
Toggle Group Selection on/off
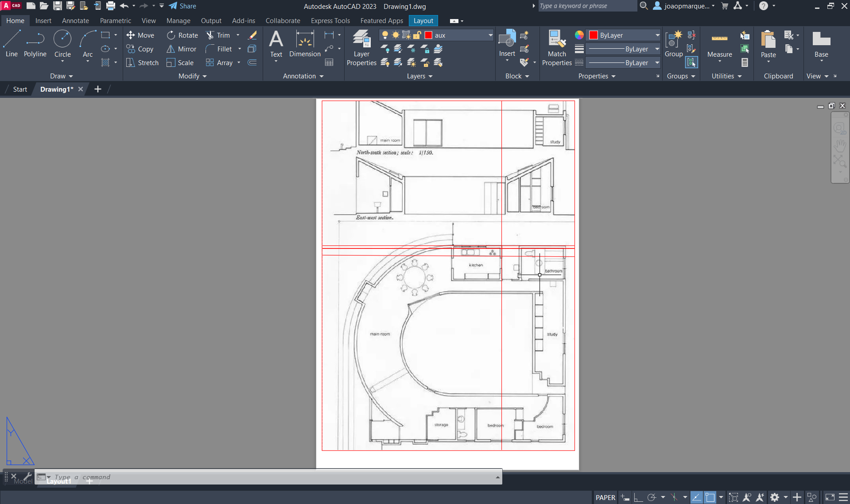pos(691,62)
